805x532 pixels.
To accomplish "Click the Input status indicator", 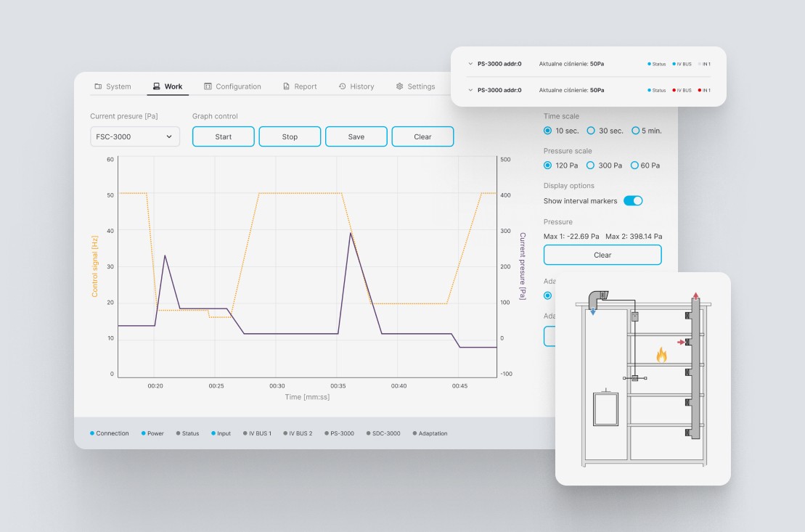I will 221,433.
